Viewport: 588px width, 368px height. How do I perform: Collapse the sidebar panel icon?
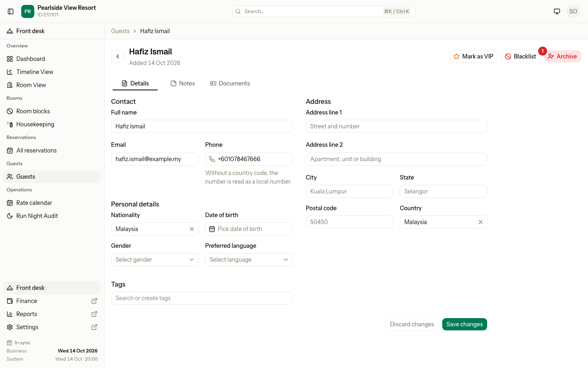(x=11, y=11)
